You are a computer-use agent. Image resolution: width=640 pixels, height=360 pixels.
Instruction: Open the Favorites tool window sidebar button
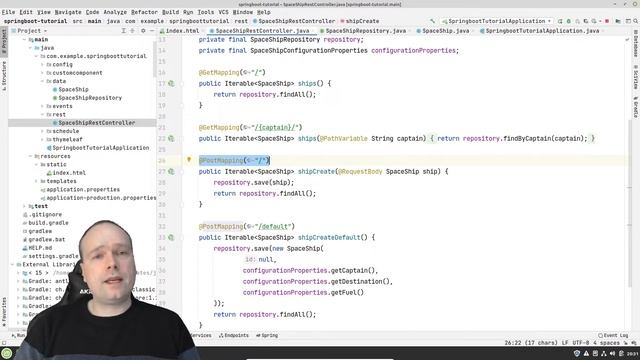coord(4,311)
